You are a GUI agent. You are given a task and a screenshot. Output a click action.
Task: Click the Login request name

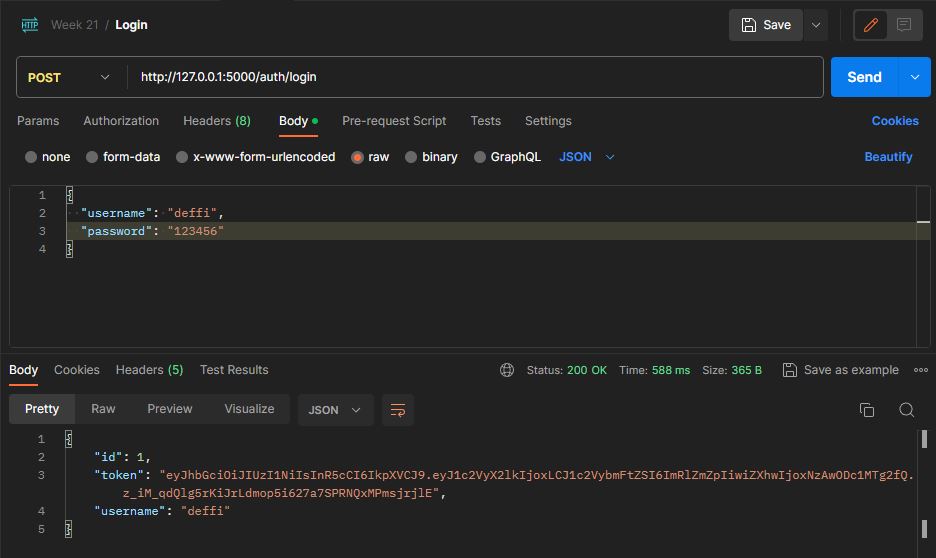[x=131, y=24]
